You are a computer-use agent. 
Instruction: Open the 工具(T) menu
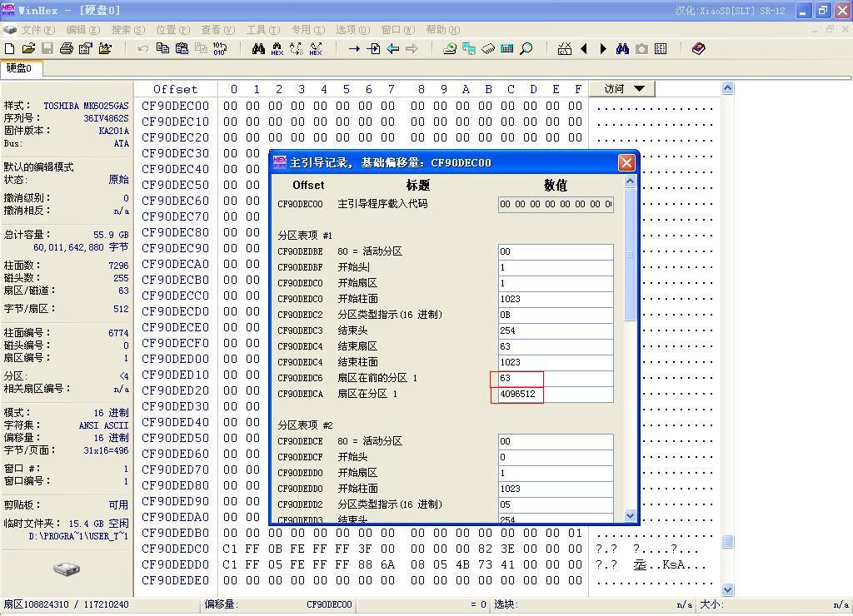point(263,30)
